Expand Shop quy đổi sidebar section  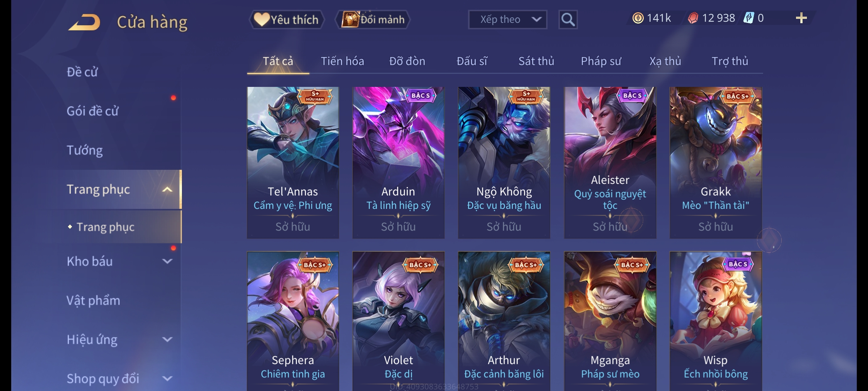click(167, 378)
